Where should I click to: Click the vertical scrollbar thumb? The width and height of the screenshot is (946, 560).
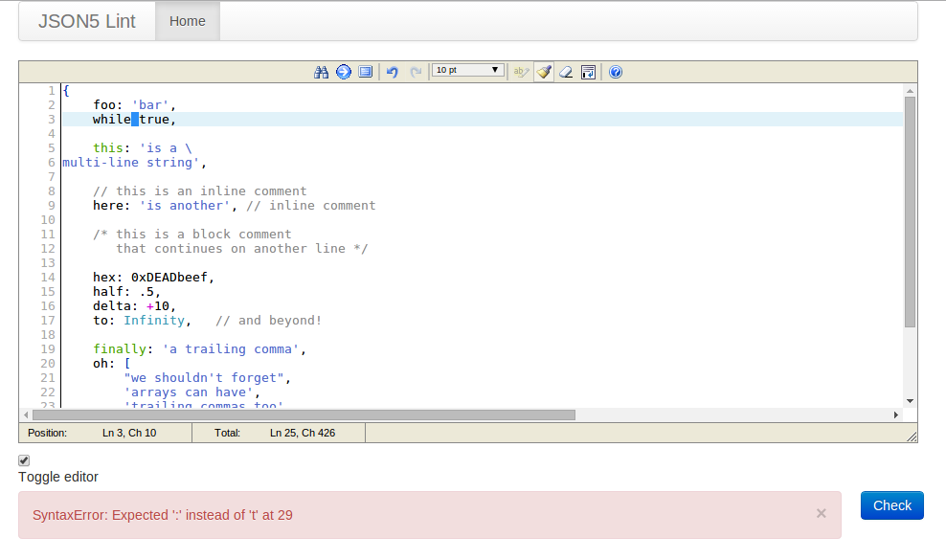coord(910,212)
